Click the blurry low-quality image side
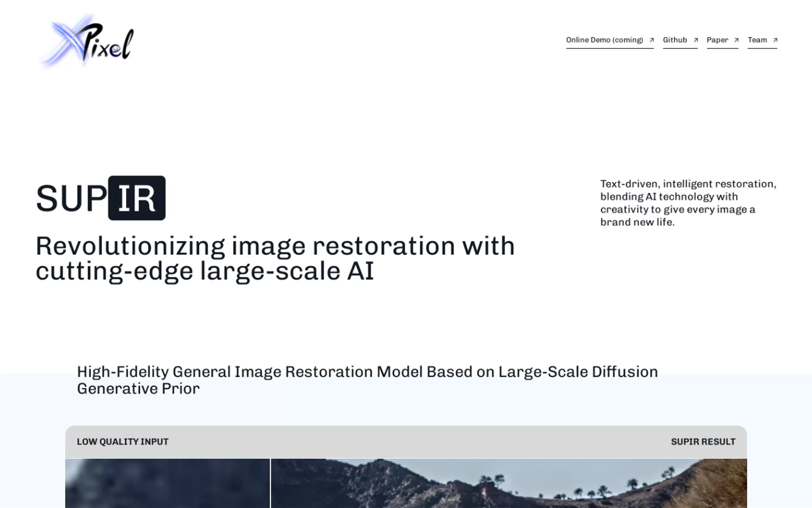This screenshot has height=508, width=812. 167,483
